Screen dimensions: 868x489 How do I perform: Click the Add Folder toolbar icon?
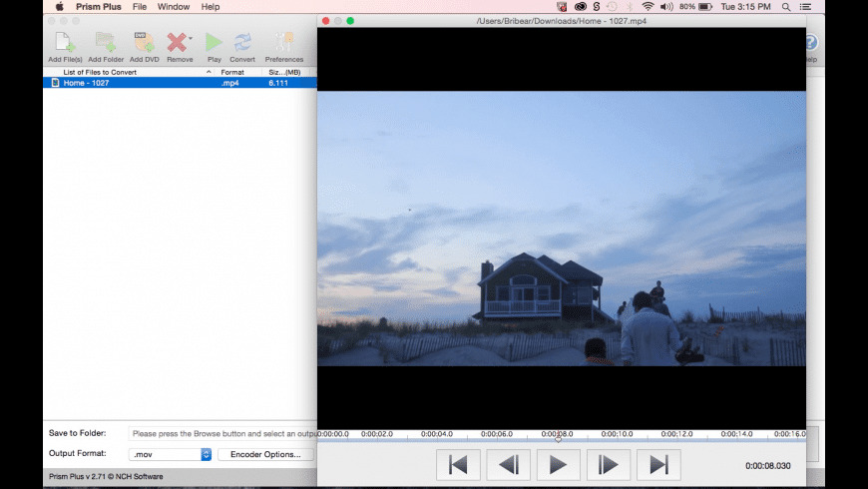[105, 43]
